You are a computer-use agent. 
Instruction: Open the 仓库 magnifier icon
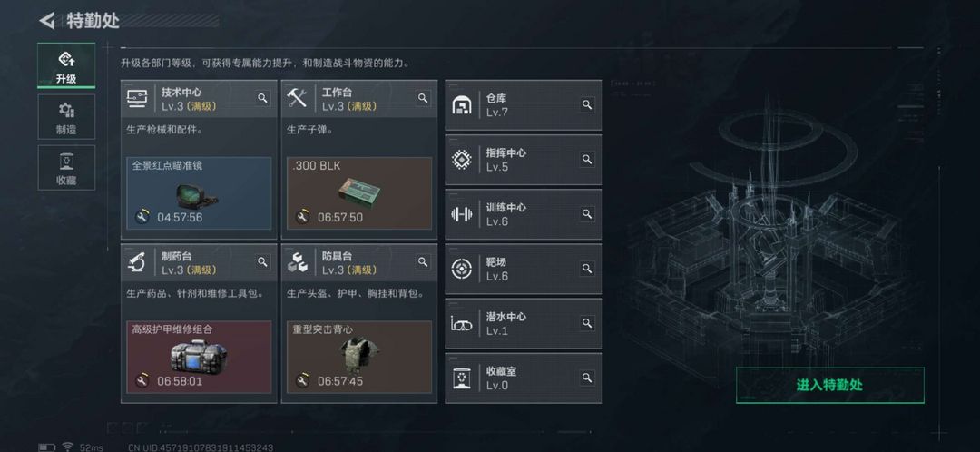coord(587,105)
